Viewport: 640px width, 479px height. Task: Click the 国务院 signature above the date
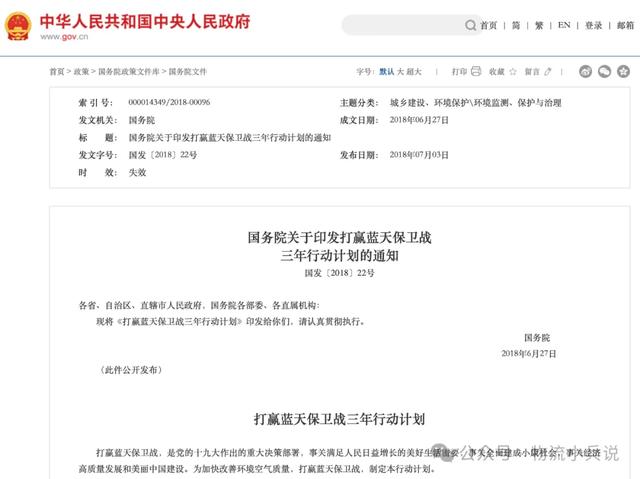(537, 338)
